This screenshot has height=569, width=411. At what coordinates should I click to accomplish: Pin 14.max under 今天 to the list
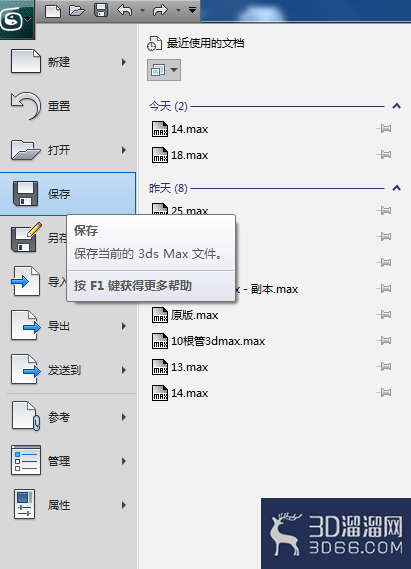[x=384, y=128]
